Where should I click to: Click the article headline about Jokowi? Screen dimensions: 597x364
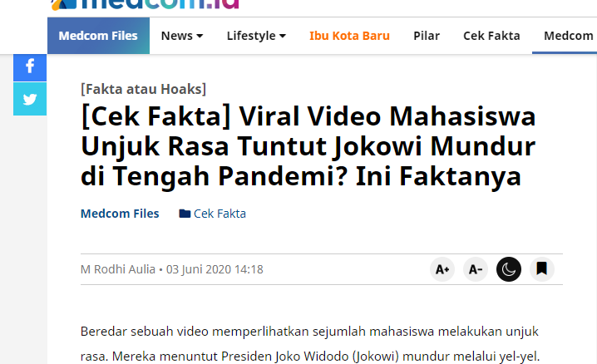[x=308, y=146]
